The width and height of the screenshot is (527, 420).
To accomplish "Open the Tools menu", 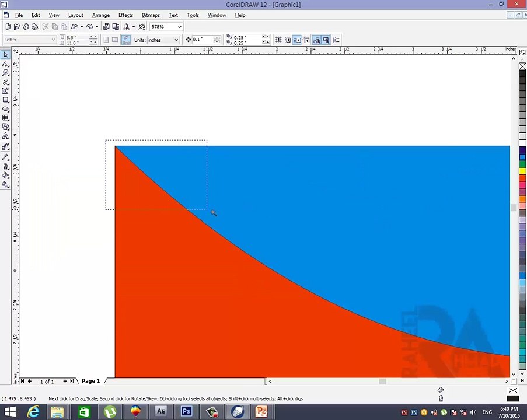I will click(193, 15).
